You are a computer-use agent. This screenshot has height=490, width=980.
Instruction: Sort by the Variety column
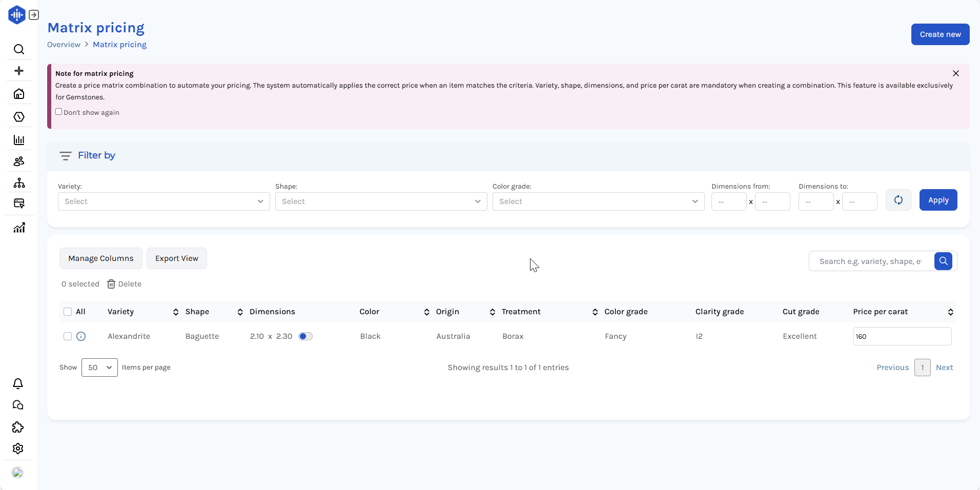click(x=176, y=312)
